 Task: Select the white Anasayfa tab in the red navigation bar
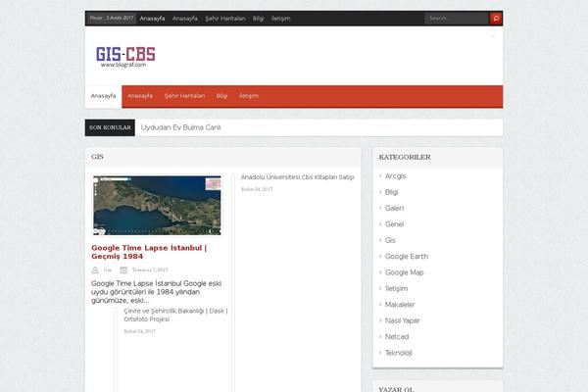(x=103, y=96)
